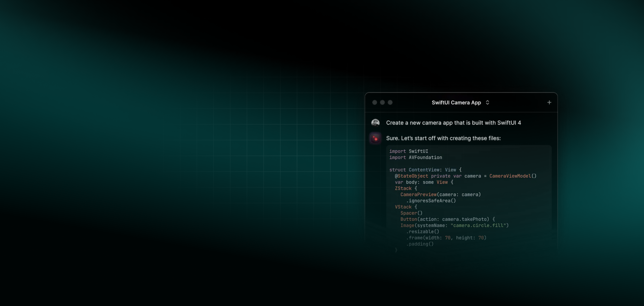Click the third gray window dot
Image resolution: width=644 pixels, height=306 pixels.
pyautogui.click(x=390, y=102)
